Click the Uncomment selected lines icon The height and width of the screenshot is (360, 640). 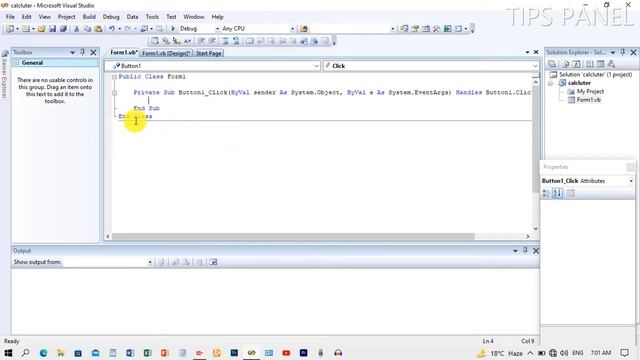coord(236,41)
